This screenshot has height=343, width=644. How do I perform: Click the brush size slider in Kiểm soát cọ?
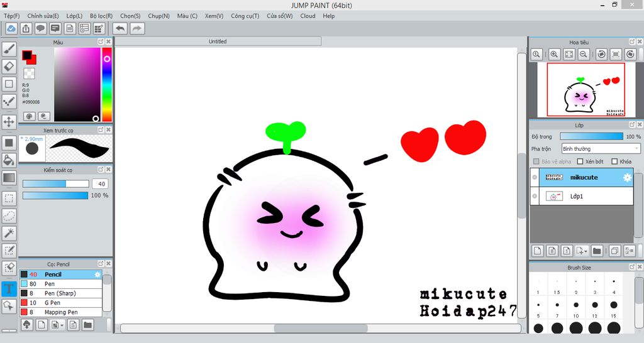(56, 184)
